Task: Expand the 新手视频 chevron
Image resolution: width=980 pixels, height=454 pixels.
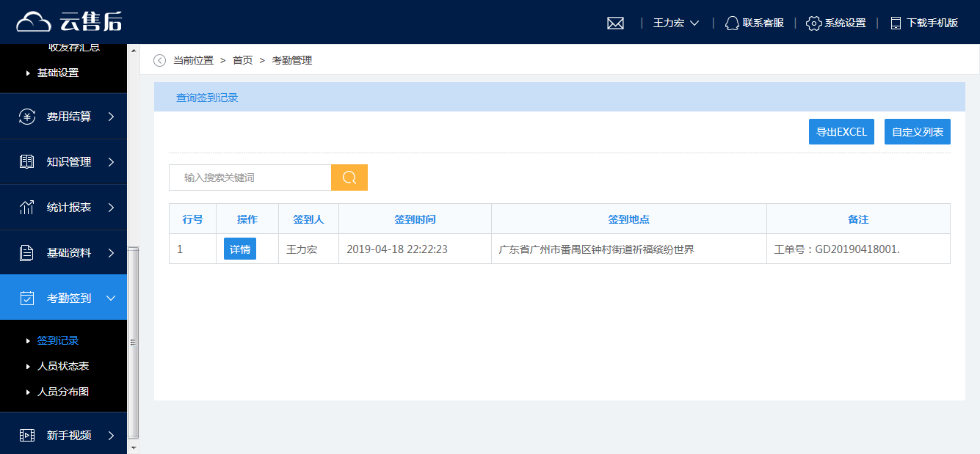Action: pyautogui.click(x=111, y=435)
